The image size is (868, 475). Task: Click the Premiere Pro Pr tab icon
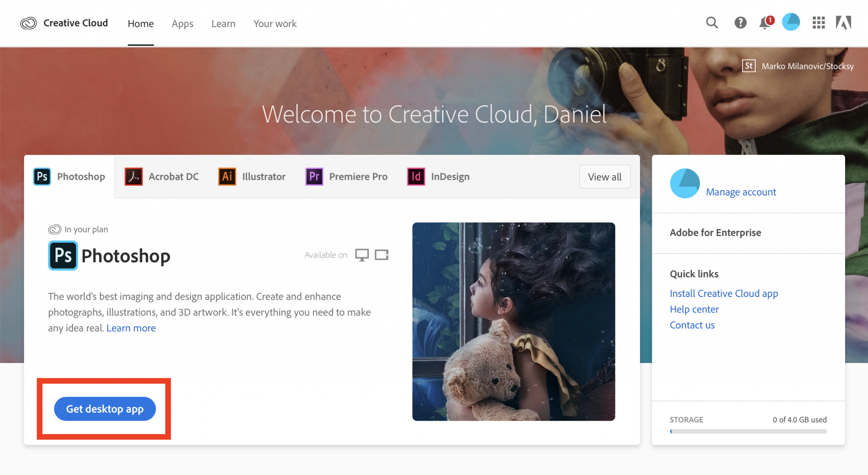314,176
